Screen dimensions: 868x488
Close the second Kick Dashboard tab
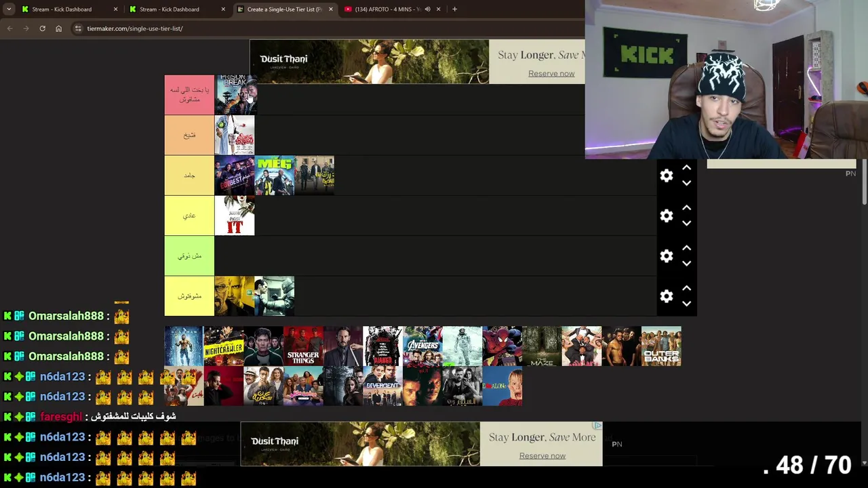[223, 9]
